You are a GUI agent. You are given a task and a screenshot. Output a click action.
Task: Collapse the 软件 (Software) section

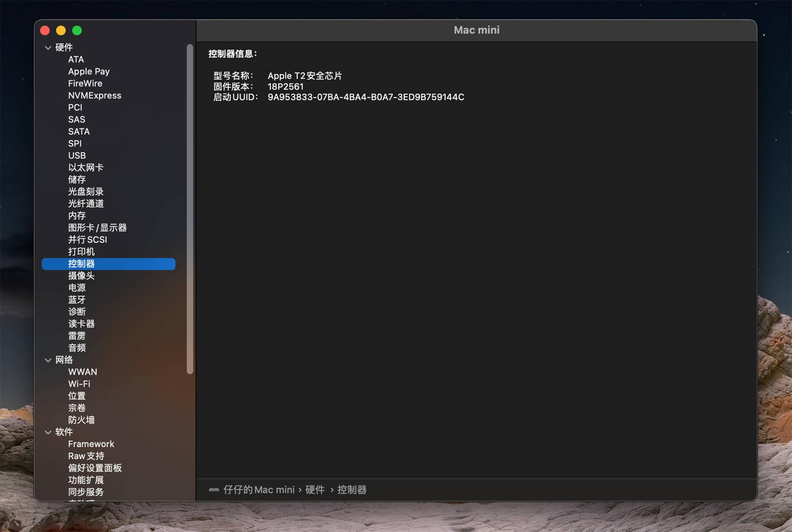(48, 432)
